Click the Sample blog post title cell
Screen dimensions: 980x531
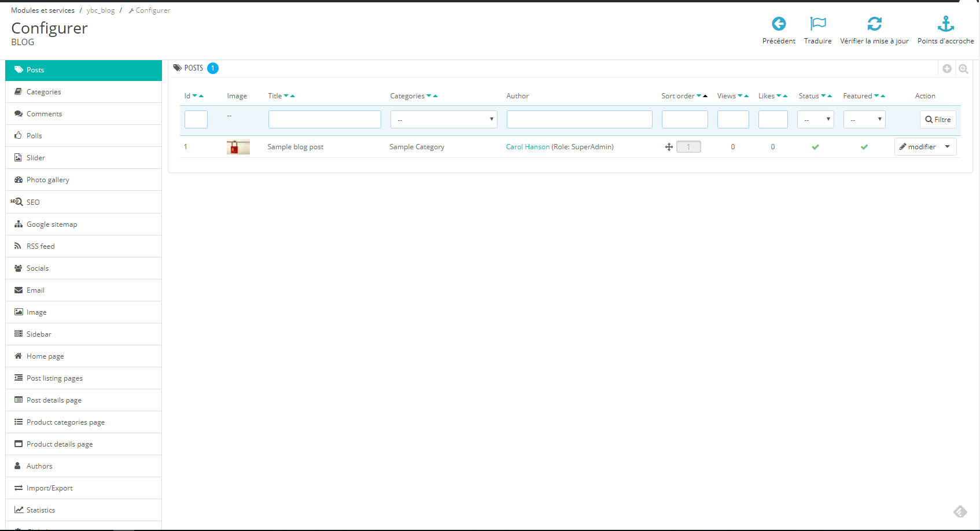tap(295, 147)
